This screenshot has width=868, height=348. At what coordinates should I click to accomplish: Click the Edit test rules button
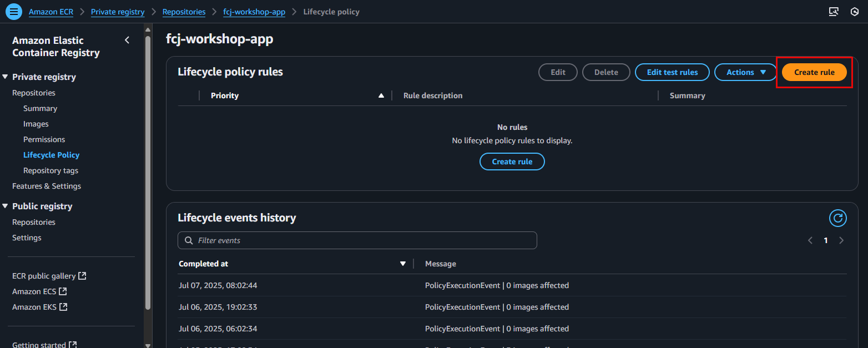[x=672, y=72]
